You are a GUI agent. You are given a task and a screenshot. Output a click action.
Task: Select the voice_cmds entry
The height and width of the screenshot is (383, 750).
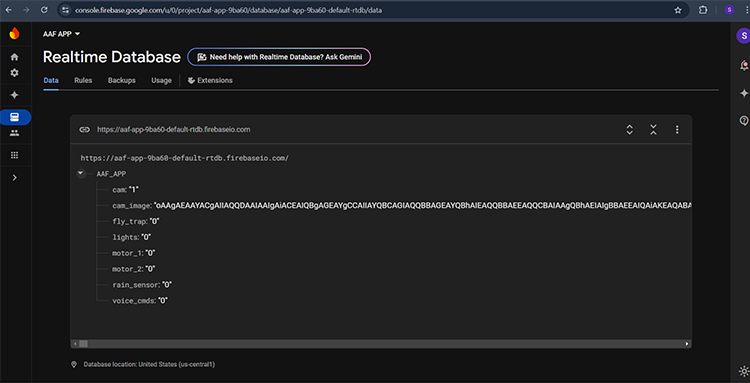pyautogui.click(x=140, y=300)
